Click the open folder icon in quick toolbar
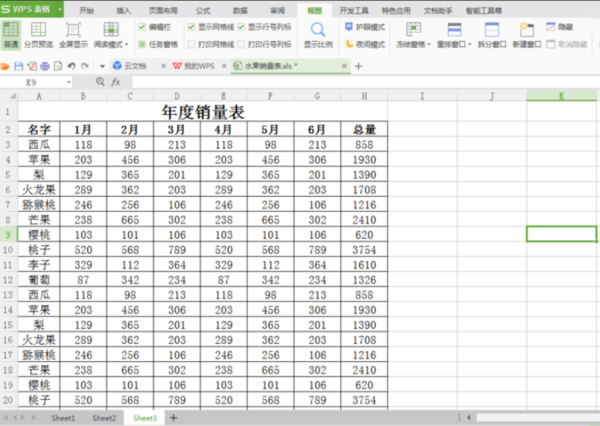 [5, 67]
